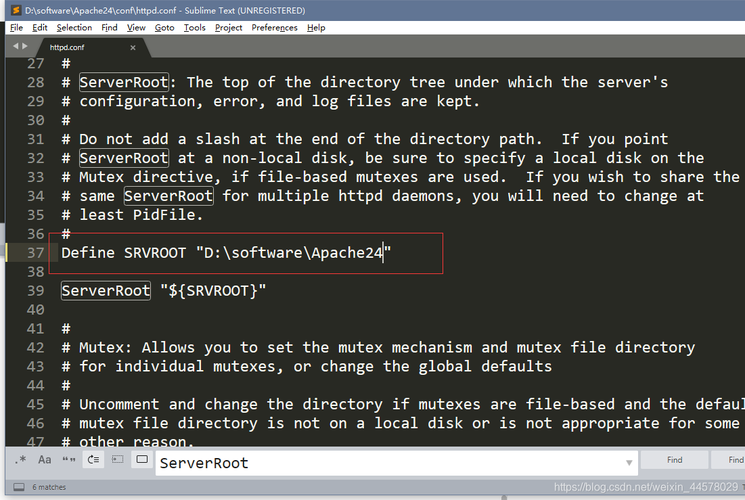Open the Selection menu
Image resolution: width=745 pixels, height=500 pixels.
74,28
